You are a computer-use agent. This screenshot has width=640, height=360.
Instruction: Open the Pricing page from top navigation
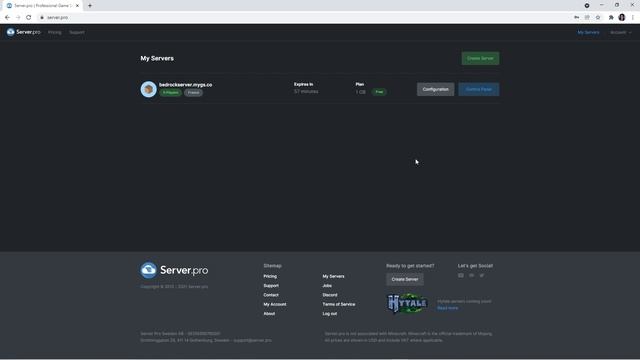click(55, 32)
